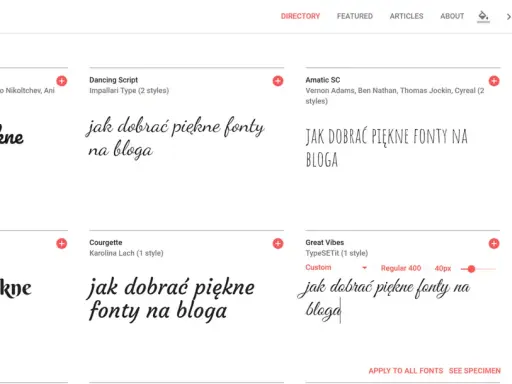
Task: Open the Great Vibes font title
Action: pyautogui.click(x=325, y=243)
